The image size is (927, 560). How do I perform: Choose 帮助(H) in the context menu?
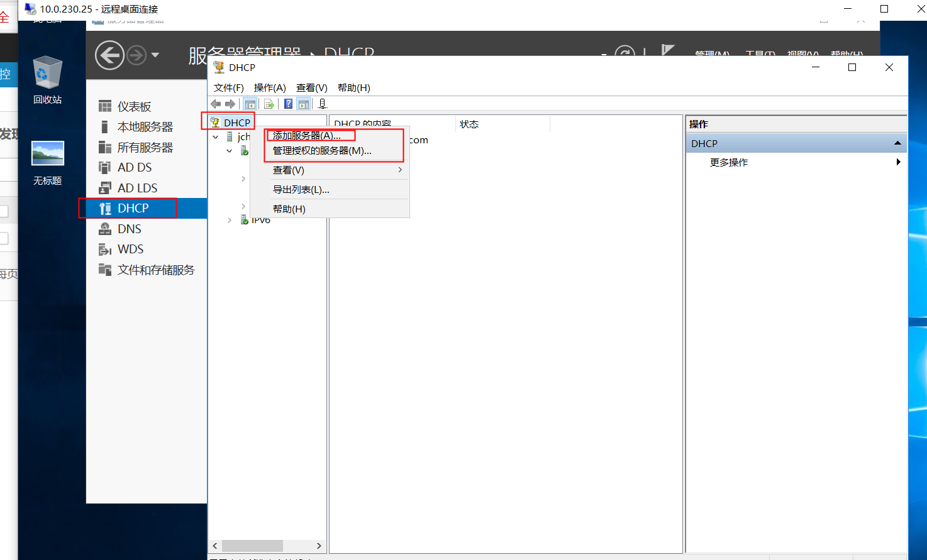click(330, 209)
